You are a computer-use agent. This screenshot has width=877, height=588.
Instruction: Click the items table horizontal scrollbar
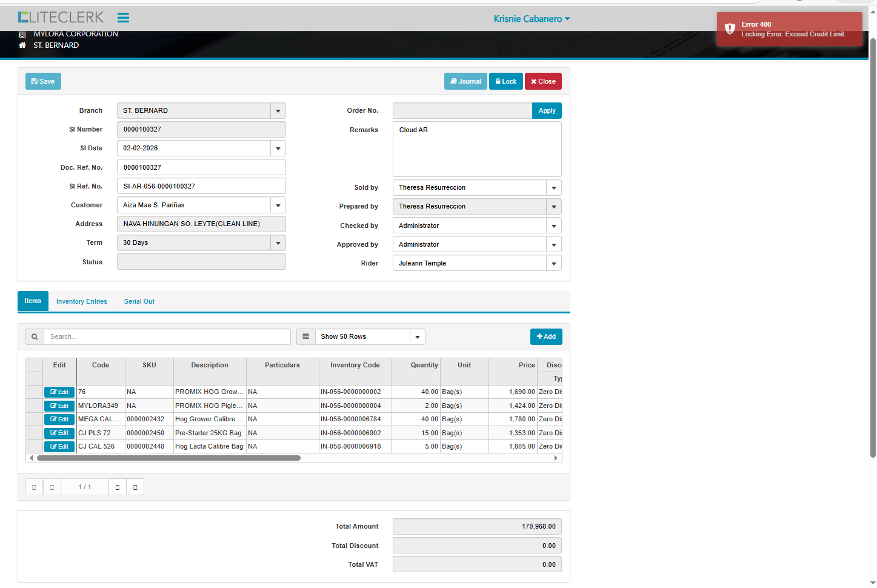168,458
